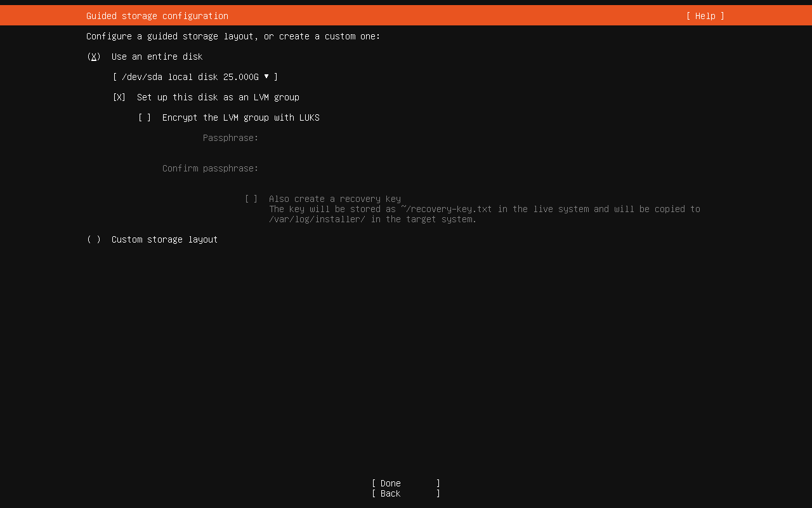This screenshot has width=812, height=508.
Task: Confirm the storage layout with Done
Action: point(406,483)
